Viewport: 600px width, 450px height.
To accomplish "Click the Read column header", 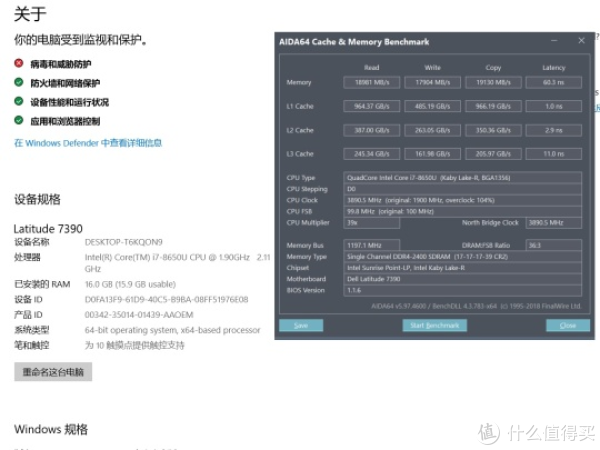I will (372, 67).
